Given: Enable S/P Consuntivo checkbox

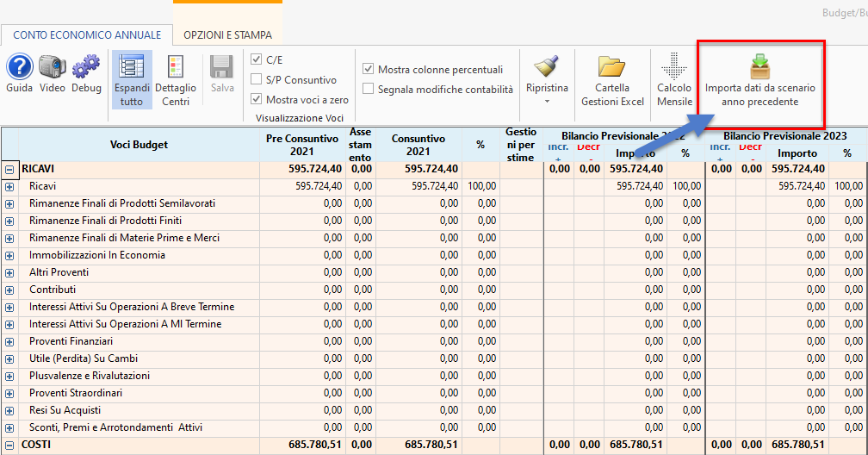Looking at the screenshot, I should [257, 79].
